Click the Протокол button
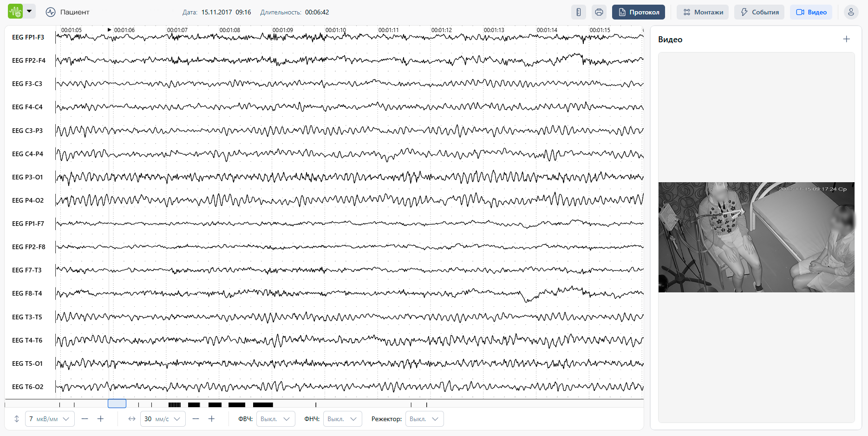 point(638,12)
